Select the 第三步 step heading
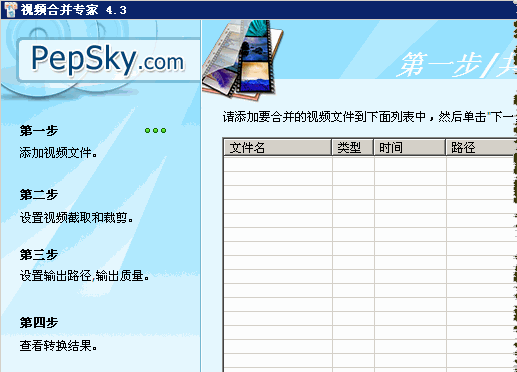517x372 pixels. tap(39, 255)
